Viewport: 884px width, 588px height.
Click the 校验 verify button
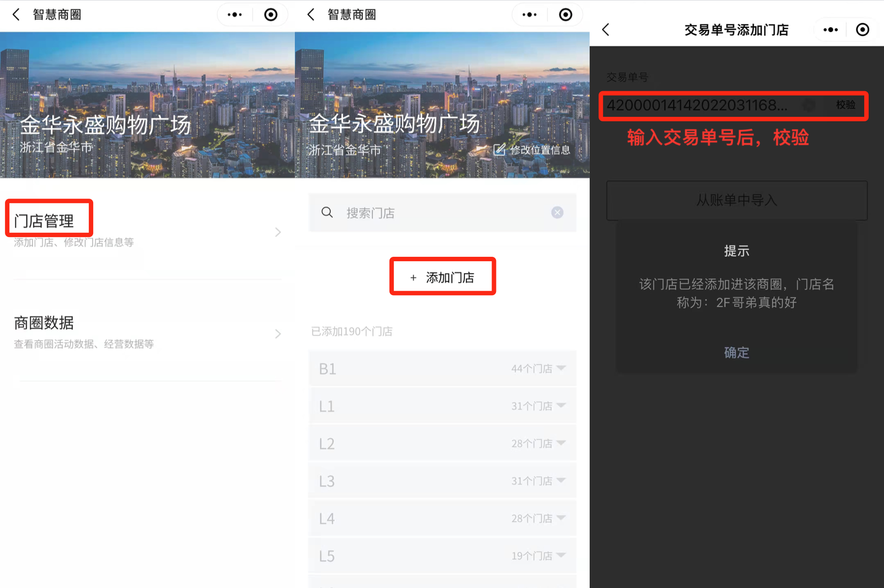click(846, 105)
